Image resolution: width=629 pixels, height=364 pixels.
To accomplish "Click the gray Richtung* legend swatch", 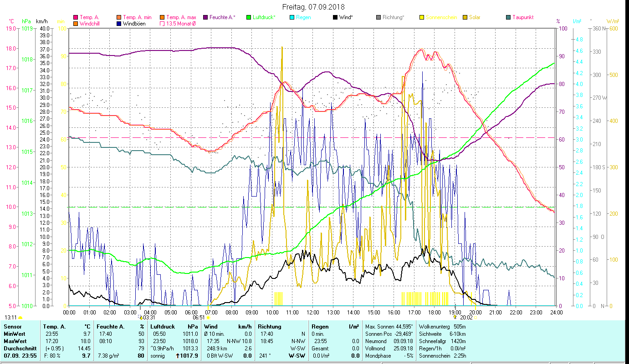I will [378, 17].
